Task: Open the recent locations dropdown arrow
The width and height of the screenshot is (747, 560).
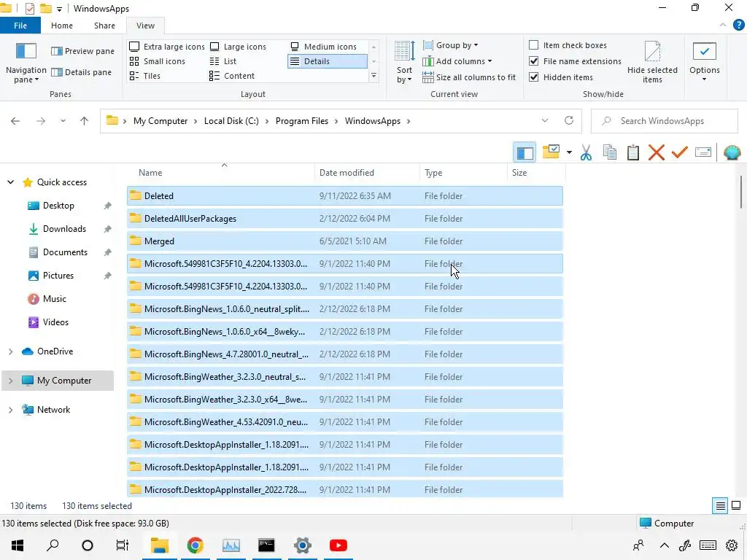Action: (63, 121)
